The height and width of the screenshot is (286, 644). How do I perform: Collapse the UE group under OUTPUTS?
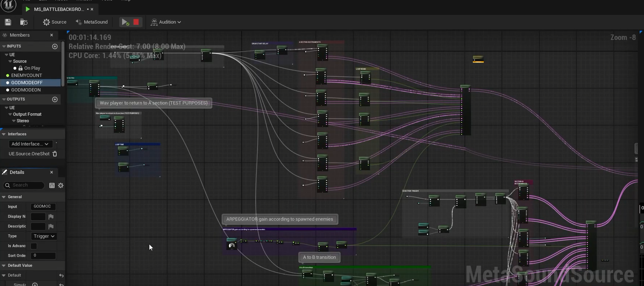[x=7, y=108]
